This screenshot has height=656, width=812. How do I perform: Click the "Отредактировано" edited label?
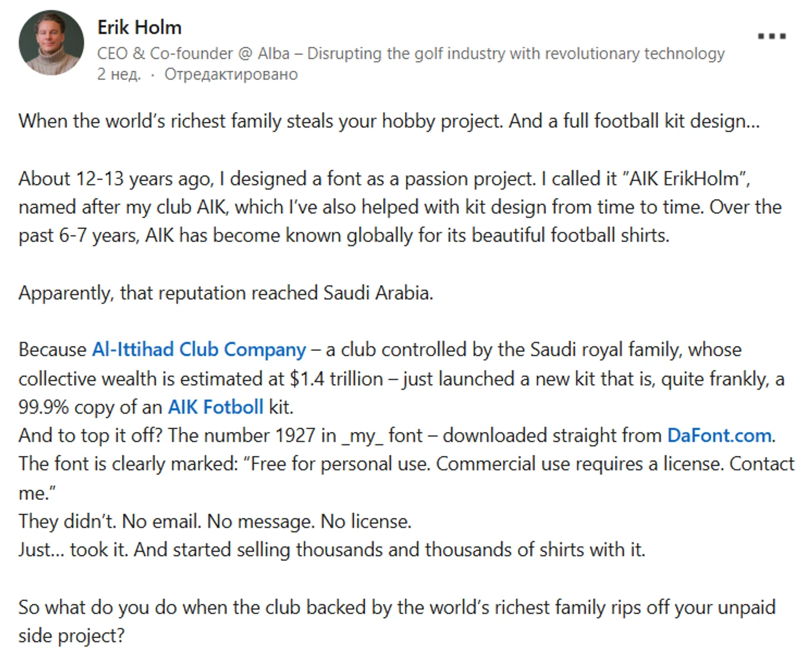pos(231,74)
